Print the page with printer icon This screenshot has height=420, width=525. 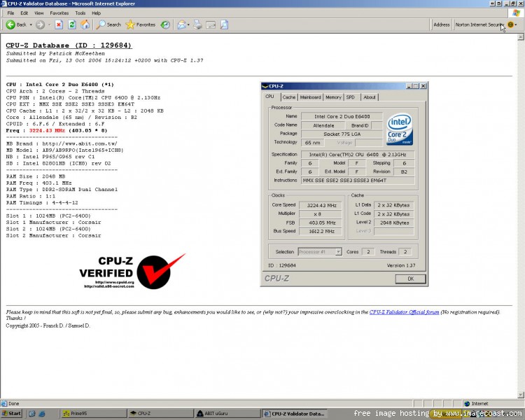198,24
